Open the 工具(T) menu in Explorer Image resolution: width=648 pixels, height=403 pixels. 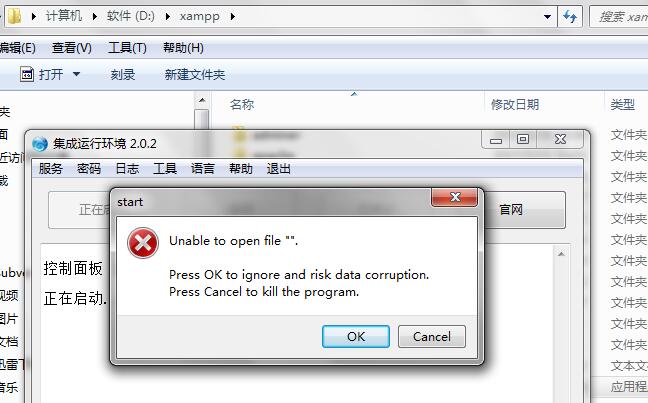(127, 48)
